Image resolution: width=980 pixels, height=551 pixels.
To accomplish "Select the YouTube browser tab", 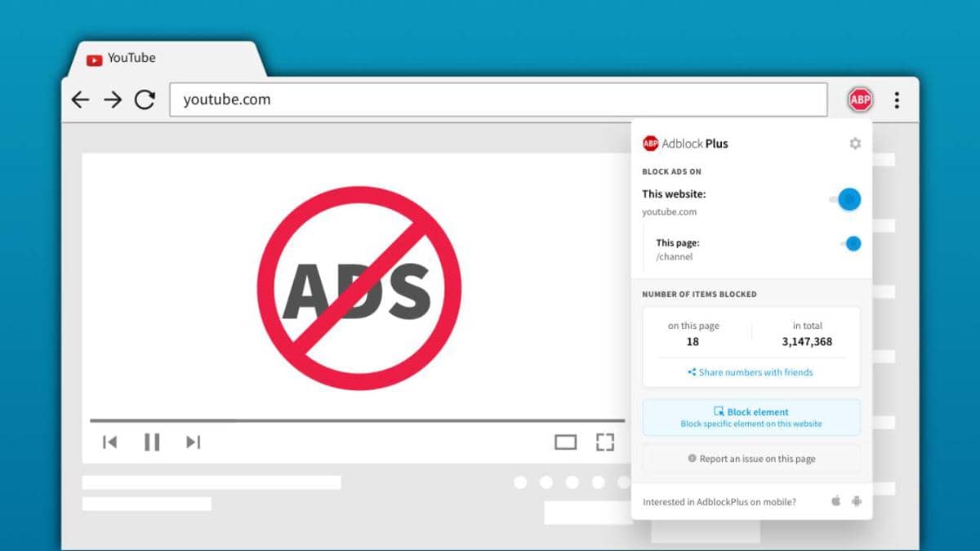I will point(167,59).
